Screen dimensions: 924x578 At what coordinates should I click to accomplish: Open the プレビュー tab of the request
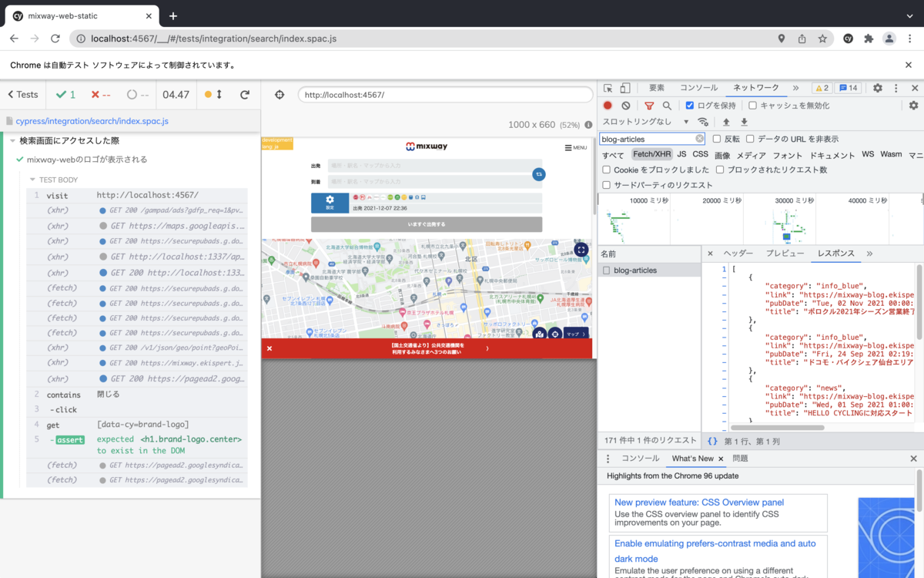[x=785, y=254]
